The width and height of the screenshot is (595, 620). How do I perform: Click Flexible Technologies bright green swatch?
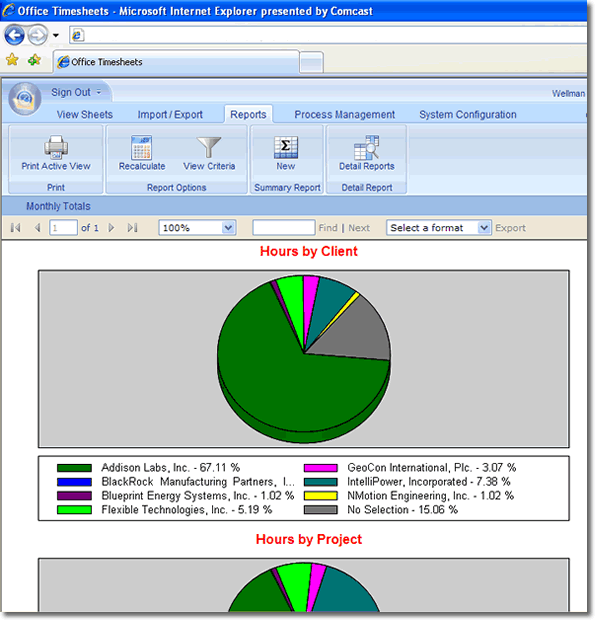point(74,510)
